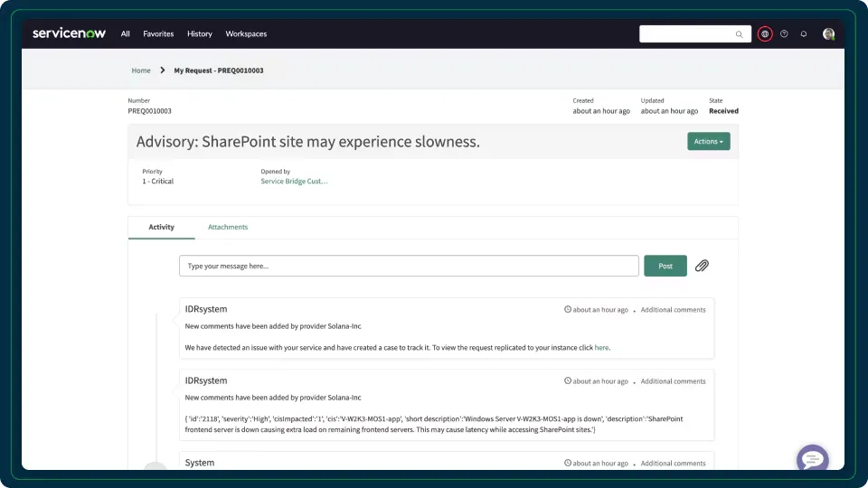Click the Created 'about an hour ago' value
The image size is (868, 488).
[x=601, y=110]
